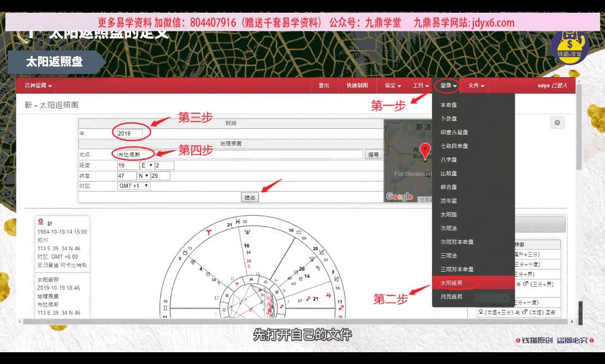The height and width of the screenshot is (364, 605).
Task: Open the 星盘 dropdown menu
Action: [x=449, y=86]
